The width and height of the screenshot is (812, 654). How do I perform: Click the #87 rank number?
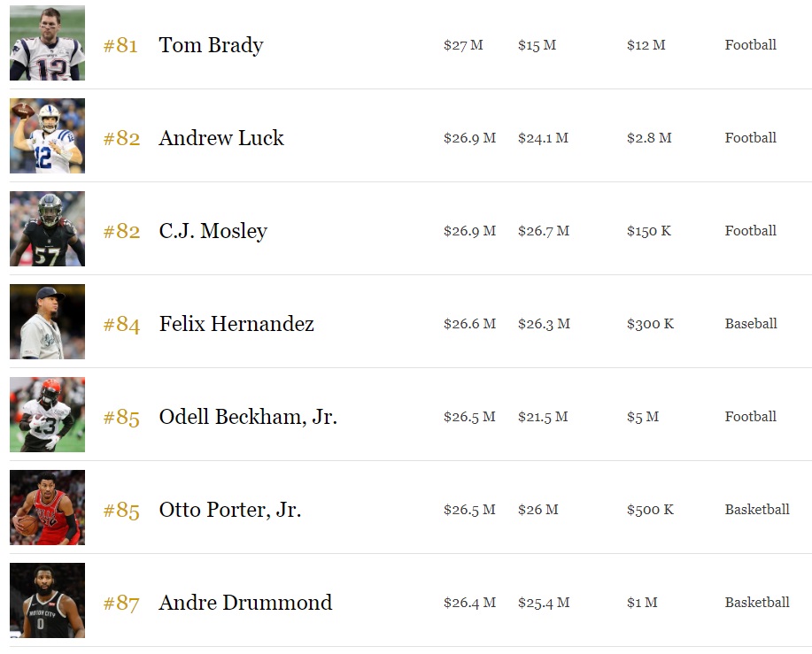tap(121, 603)
